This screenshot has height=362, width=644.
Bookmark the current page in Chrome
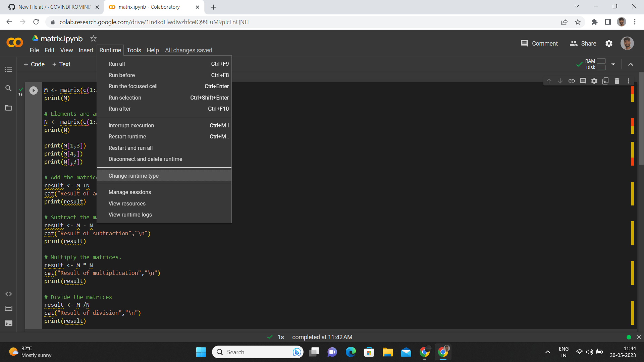(578, 22)
